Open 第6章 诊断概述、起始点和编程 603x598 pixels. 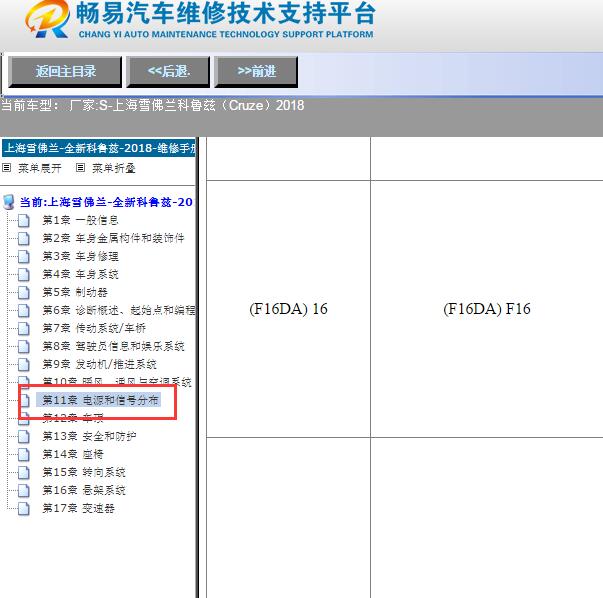(118, 310)
